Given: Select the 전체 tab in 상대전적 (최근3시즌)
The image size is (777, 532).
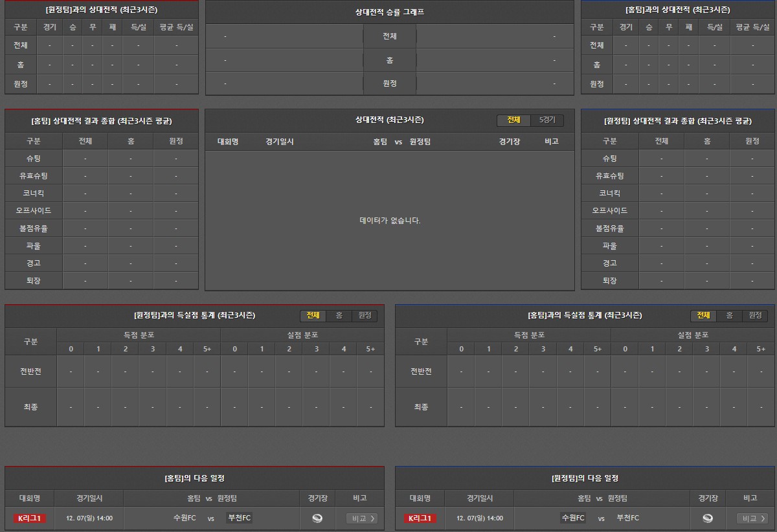Looking at the screenshot, I should [513, 120].
